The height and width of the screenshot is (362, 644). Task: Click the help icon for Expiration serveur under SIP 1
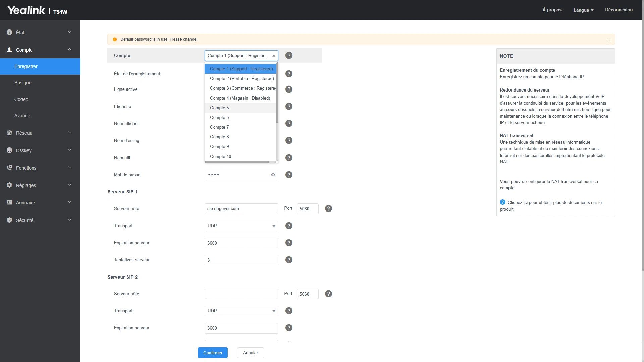click(289, 243)
